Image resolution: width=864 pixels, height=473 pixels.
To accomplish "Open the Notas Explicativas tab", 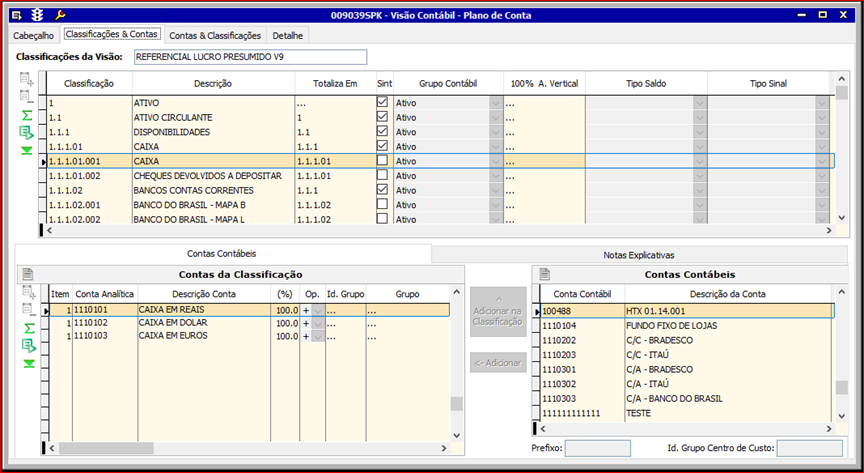I will pos(640,255).
